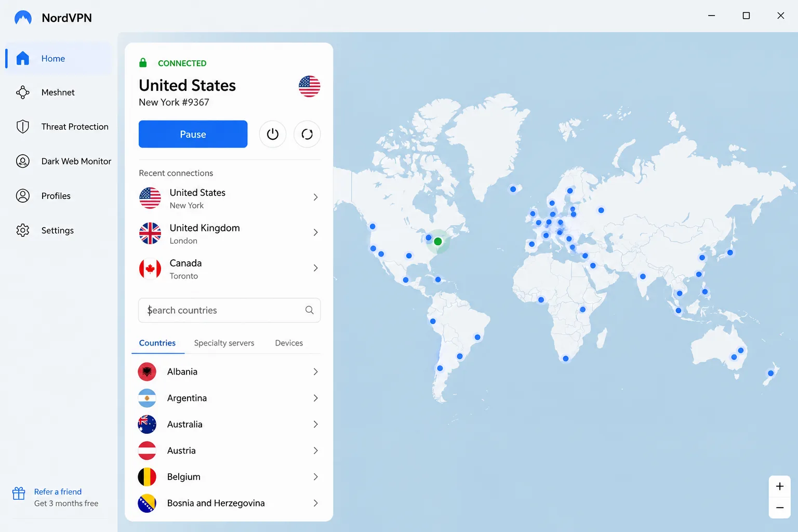Click the United States flag beside connection title
Image resolution: width=798 pixels, height=532 pixels.
click(x=309, y=86)
